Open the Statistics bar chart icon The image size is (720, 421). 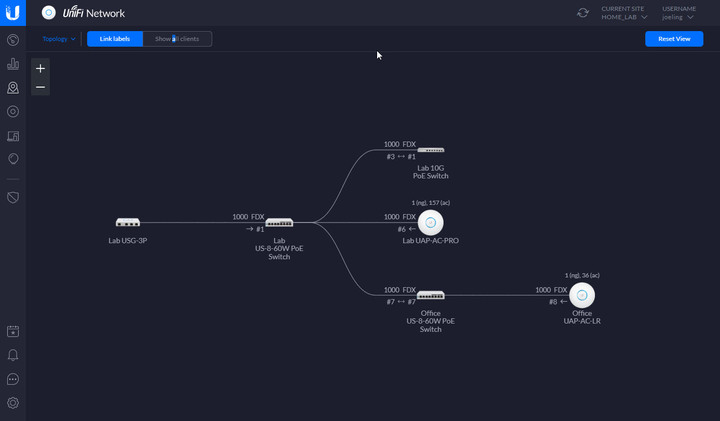click(13, 64)
